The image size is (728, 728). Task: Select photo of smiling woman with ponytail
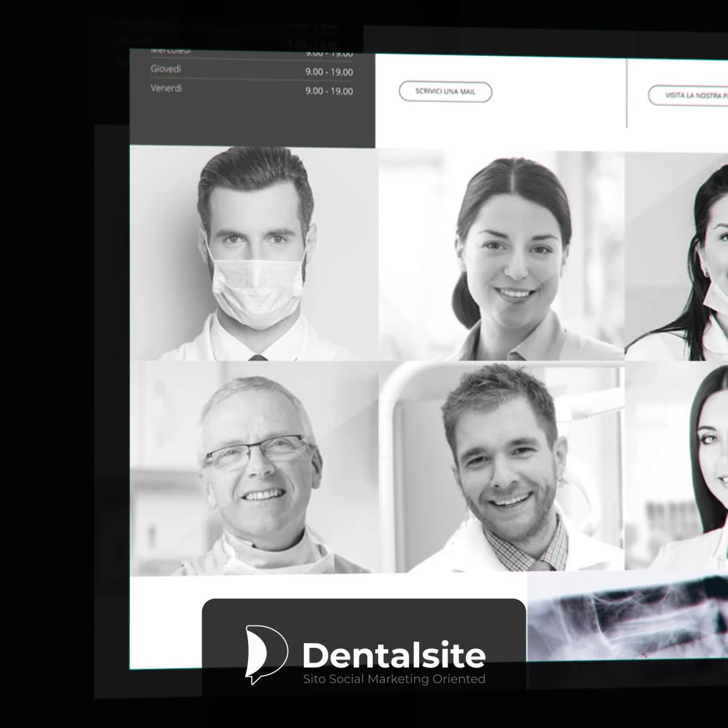(x=502, y=256)
